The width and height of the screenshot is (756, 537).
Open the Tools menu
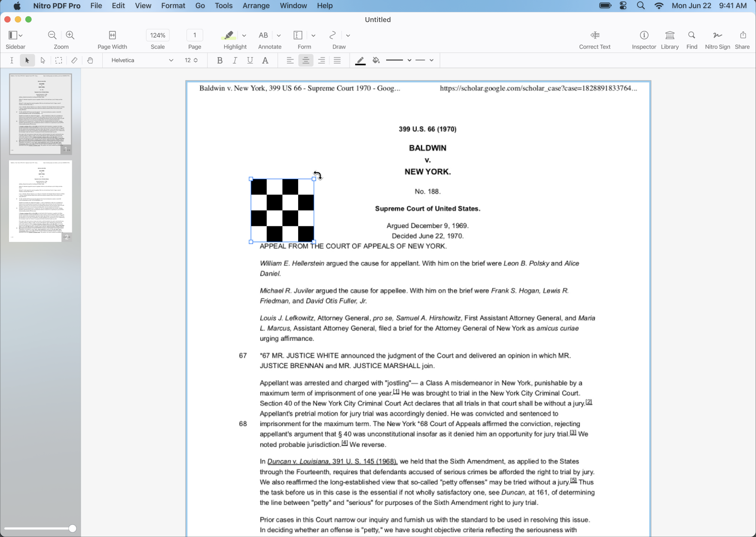tap(223, 6)
